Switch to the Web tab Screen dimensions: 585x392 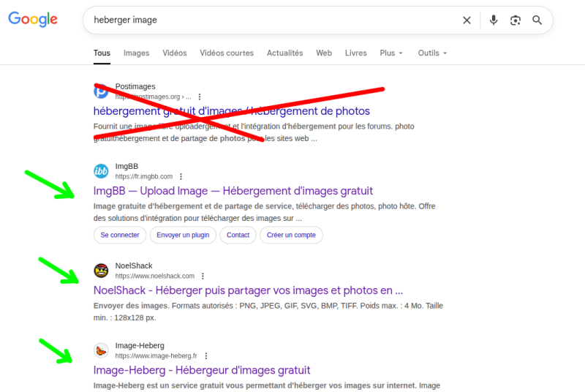[x=324, y=53]
